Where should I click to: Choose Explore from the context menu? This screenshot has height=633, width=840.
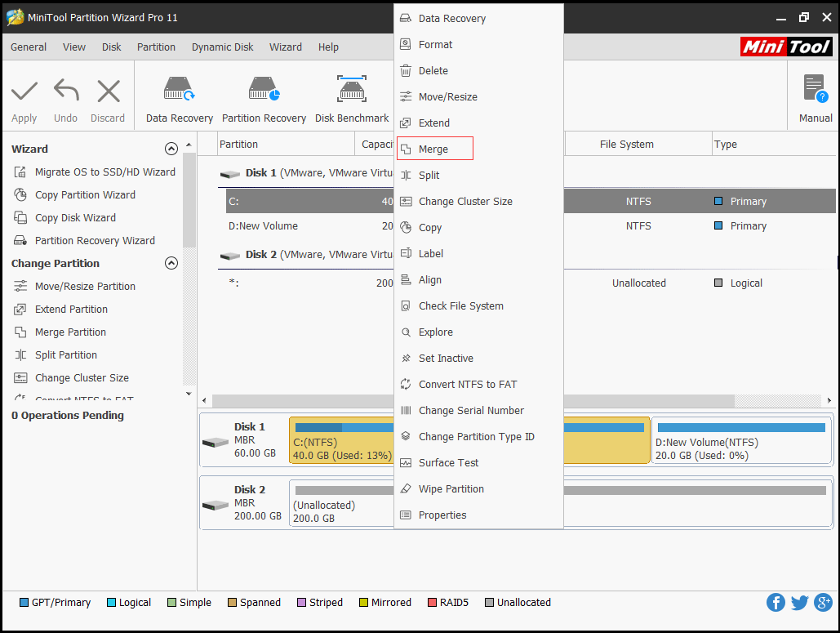(478, 332)
